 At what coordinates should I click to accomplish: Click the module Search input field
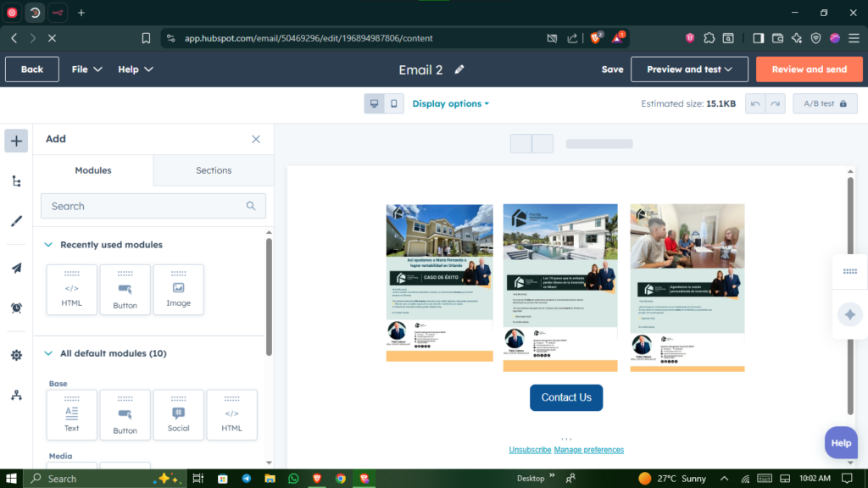(x=153, y=206)
